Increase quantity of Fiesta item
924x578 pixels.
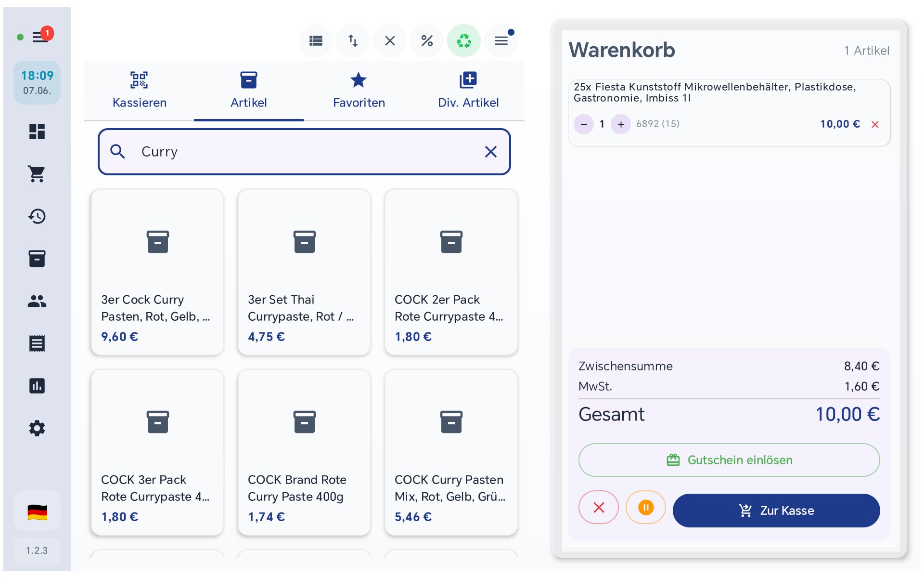click(621, 124)
